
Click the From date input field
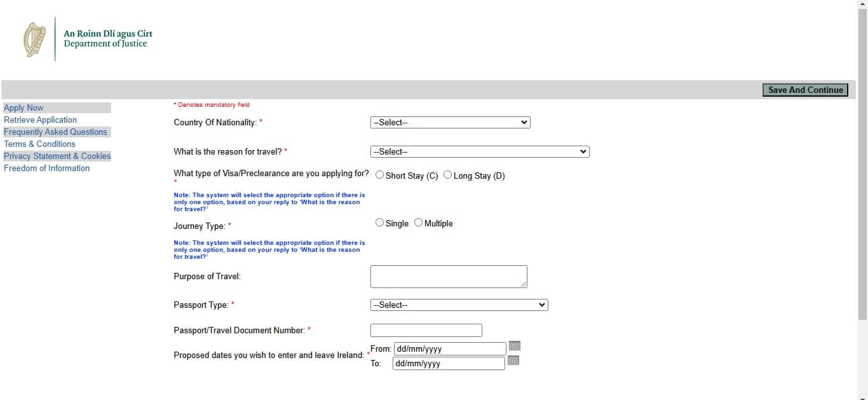[x=450, y=348]
